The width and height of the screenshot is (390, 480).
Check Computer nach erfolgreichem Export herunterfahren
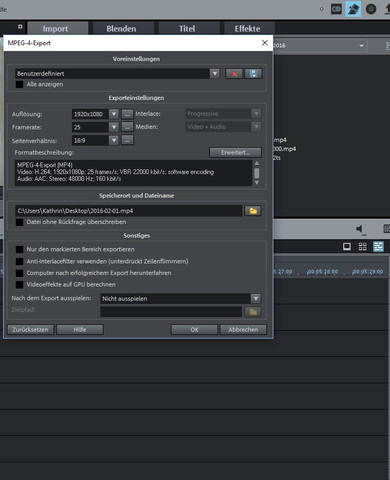tap(20, 273)
